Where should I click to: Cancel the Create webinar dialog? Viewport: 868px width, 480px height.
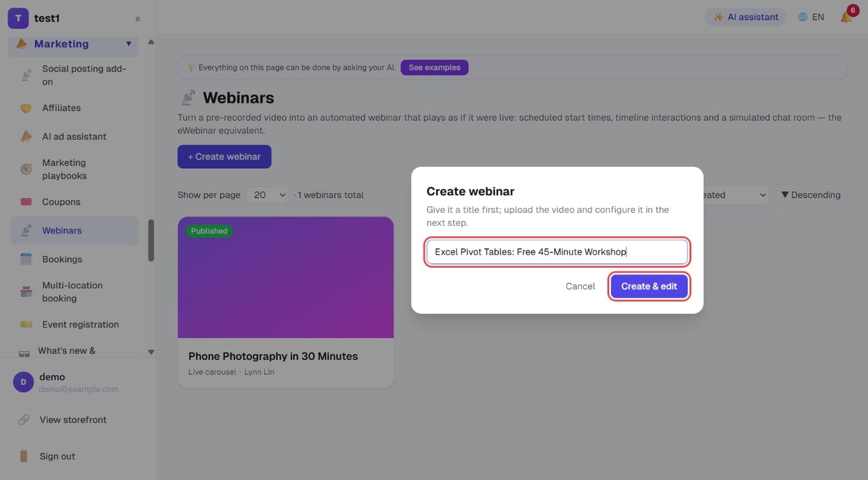(580, 286)
